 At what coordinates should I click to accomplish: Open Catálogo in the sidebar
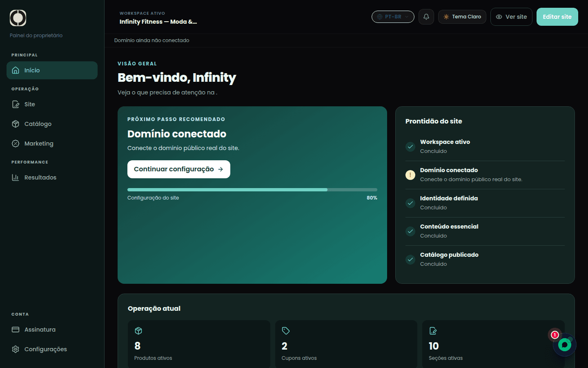52,124
